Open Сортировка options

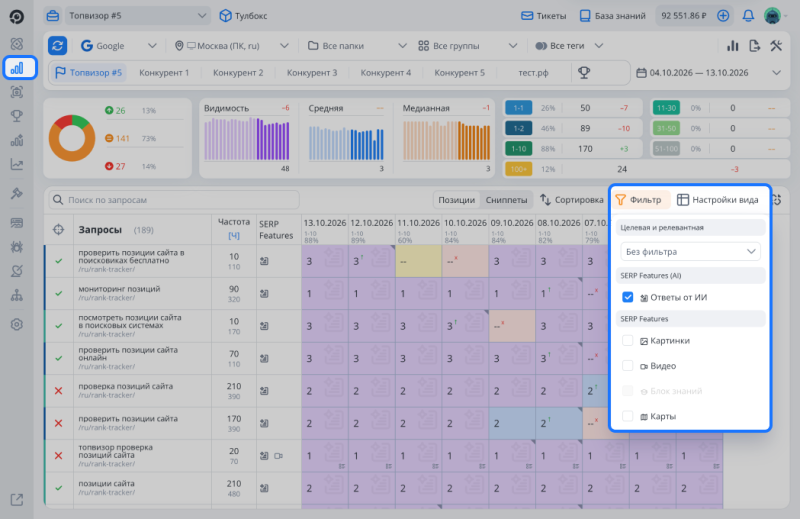[x=572, y=200]
